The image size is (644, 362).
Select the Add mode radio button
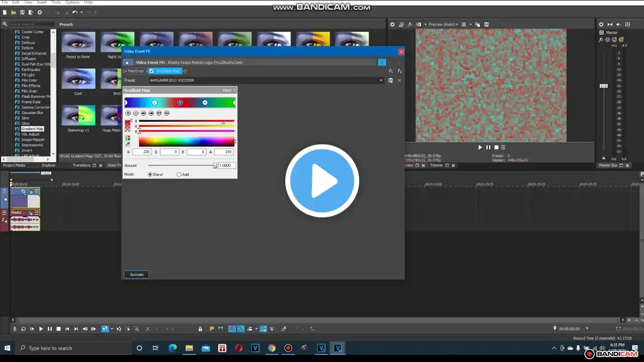pos(179,174)
